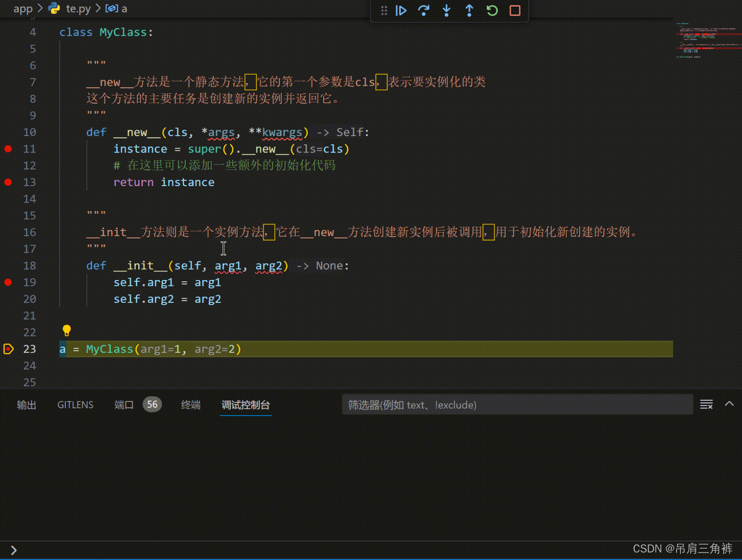Click the Chinese comment on line 12
The image size is (742, 560).
coord(224,166)
